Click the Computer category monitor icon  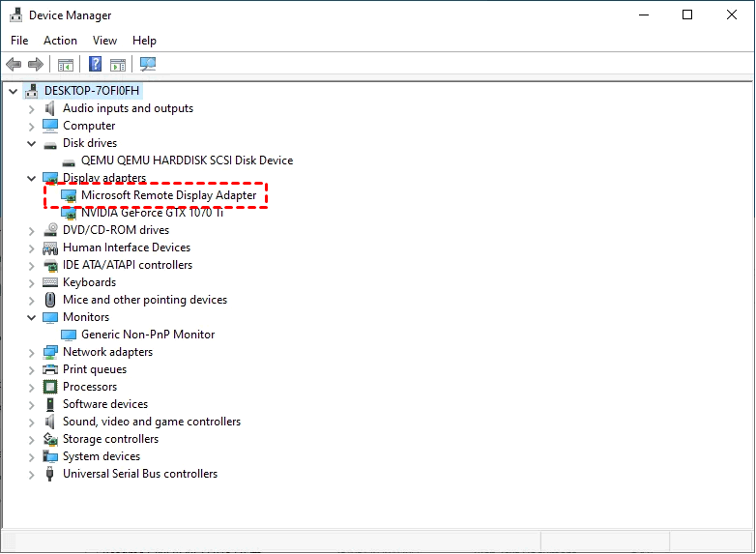click(x=50, y=126)
